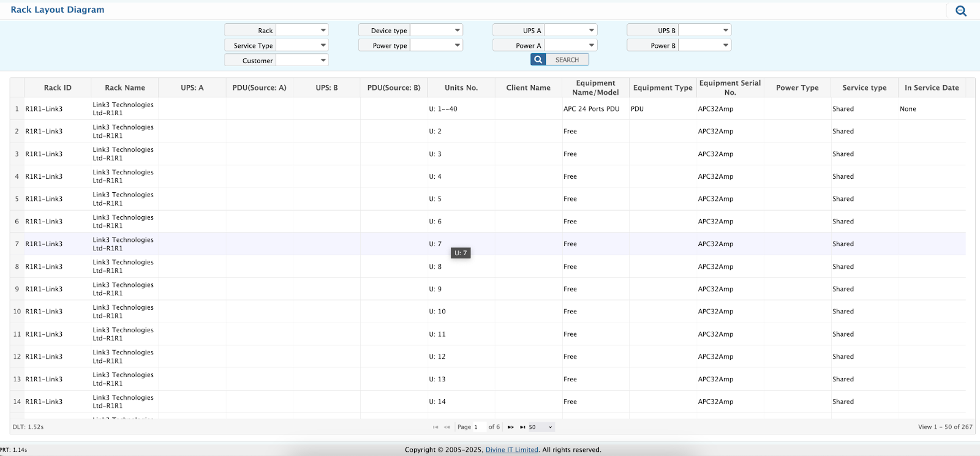
Task: Click the page number input field
Action: [479, 427]
